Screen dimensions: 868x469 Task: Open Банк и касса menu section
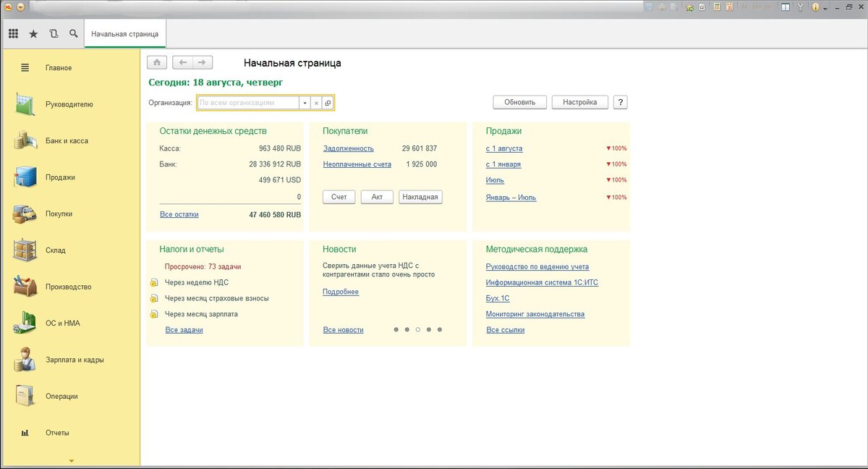point(67,140)
